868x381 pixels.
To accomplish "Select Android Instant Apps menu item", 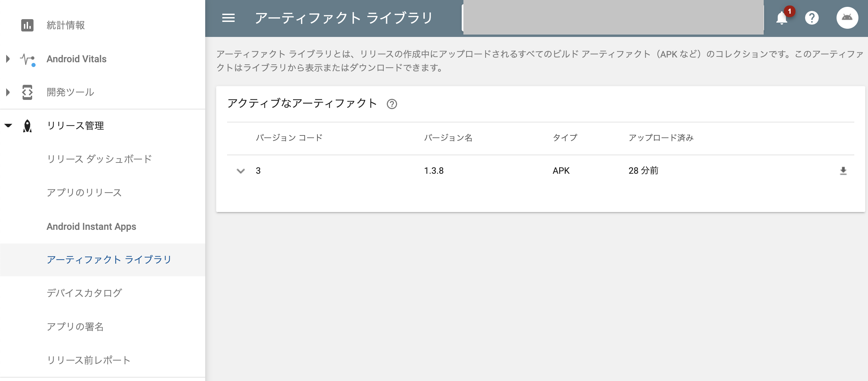I will pos(91,226).
